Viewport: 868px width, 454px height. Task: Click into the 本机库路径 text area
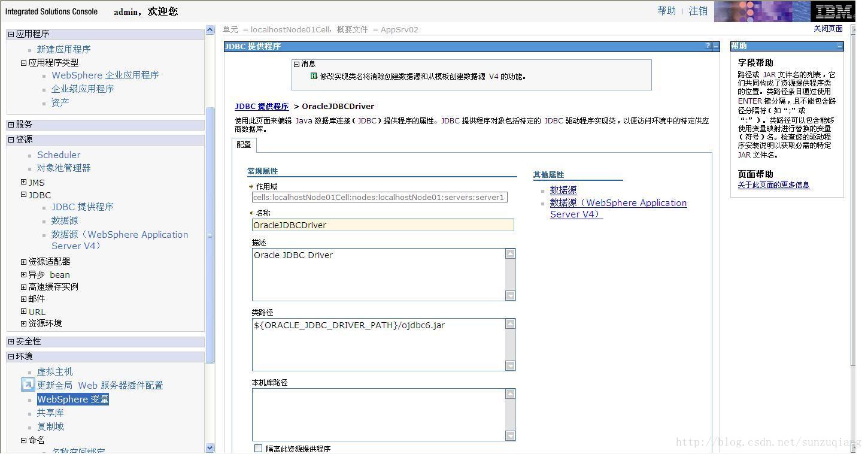pos(378,414)
